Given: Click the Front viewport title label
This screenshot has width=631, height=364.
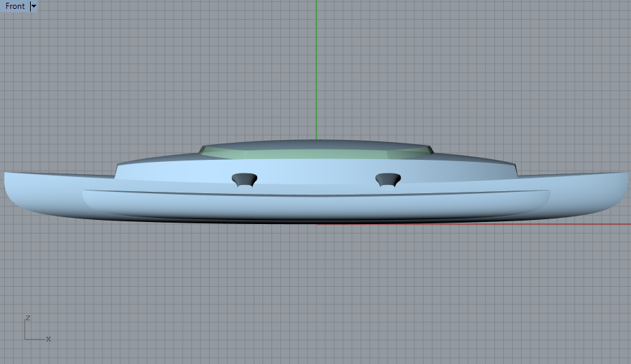Looking at the screenshot, I should point(15,6).
